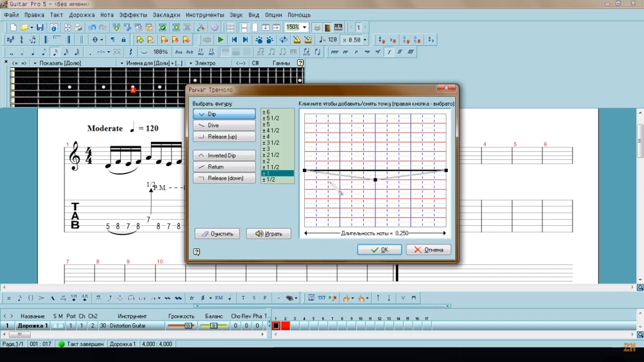Toggle mute M on Дорожка 1
Screen dimensions: 644x362
tap(61, 326)
